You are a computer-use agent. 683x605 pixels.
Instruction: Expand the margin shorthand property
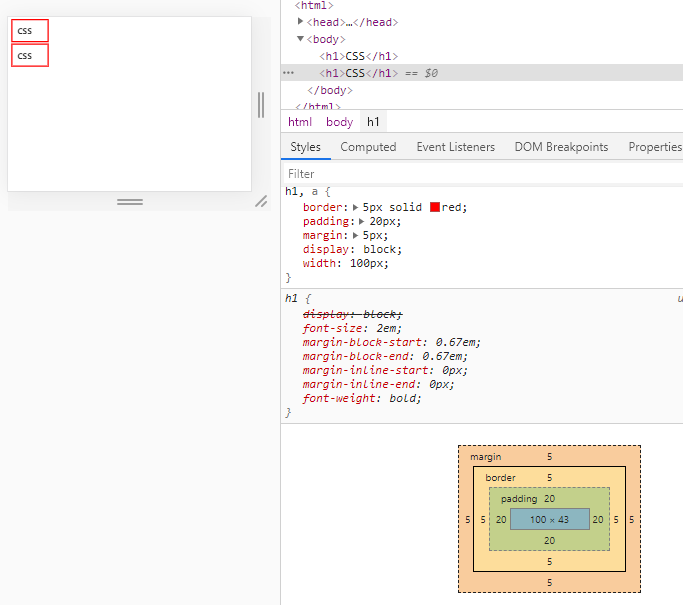point(355,235)
